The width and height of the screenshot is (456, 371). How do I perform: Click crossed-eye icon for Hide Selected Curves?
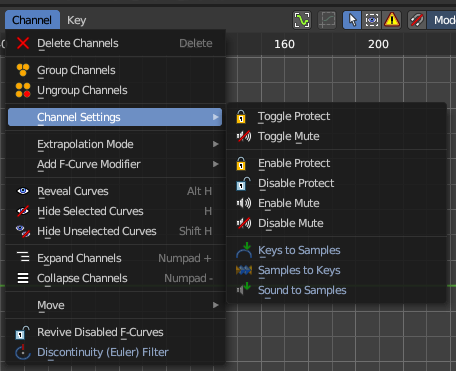tap(23, 211)
